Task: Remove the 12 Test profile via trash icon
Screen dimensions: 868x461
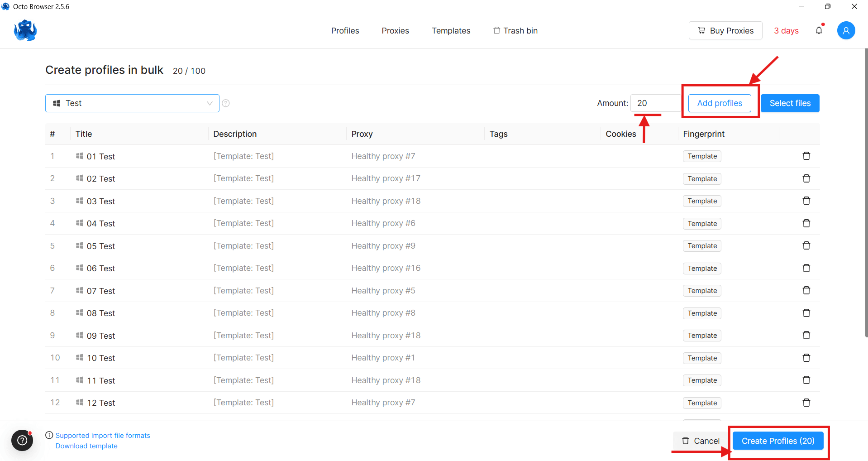Action: 806,403
